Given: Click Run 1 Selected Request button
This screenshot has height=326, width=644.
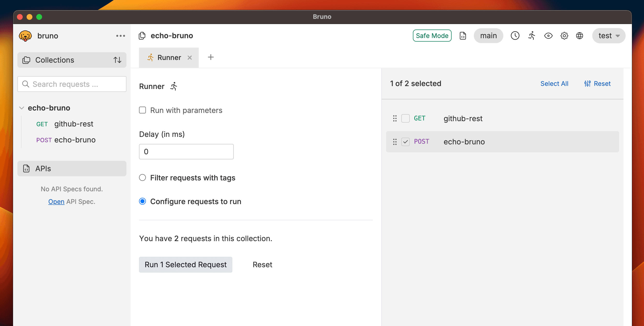Looking at the screenshot, I should pyautogui.click(x=185, y=265).
